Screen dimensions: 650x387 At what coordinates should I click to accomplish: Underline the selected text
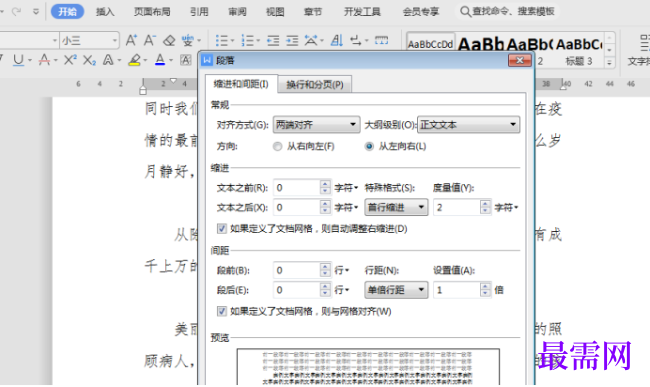click(18, 60)
